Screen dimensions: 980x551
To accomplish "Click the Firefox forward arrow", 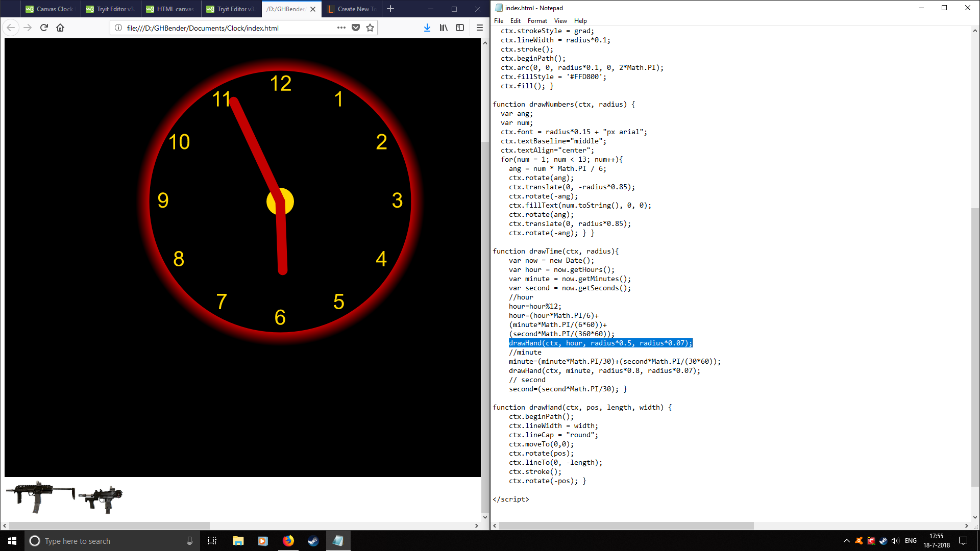I will click(28, 28).
